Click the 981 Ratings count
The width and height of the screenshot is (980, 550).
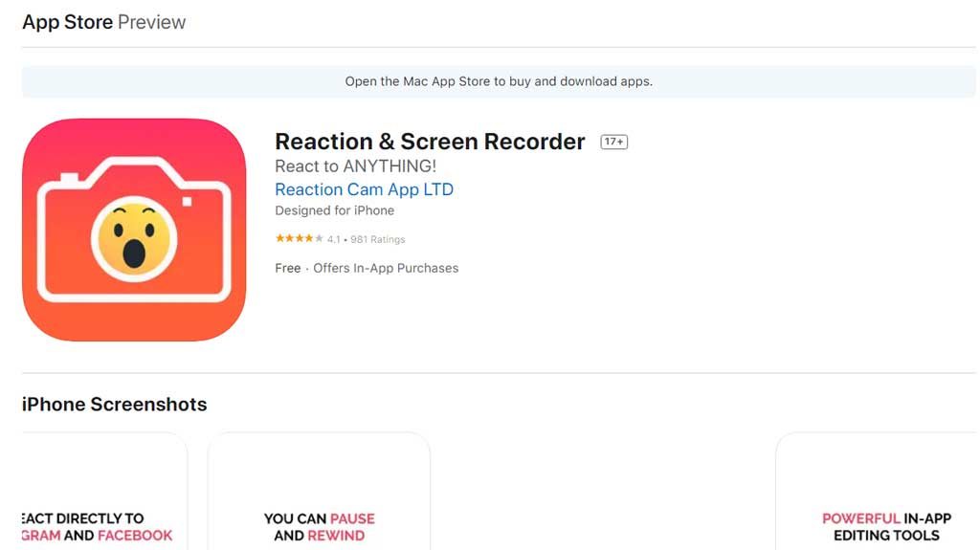point(377,239)
